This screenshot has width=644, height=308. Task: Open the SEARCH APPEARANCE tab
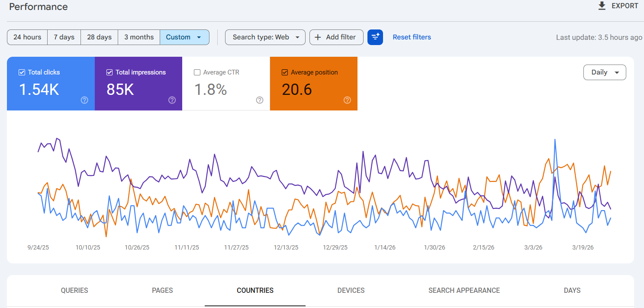tap(464, 290)
